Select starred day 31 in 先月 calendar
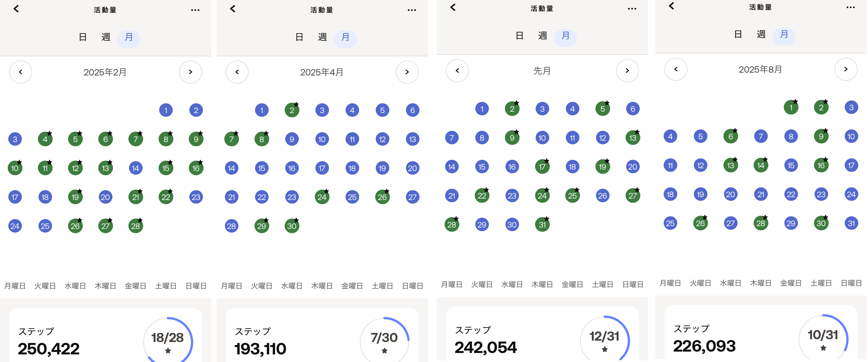The image size is (868, 362). pos(542,225)
